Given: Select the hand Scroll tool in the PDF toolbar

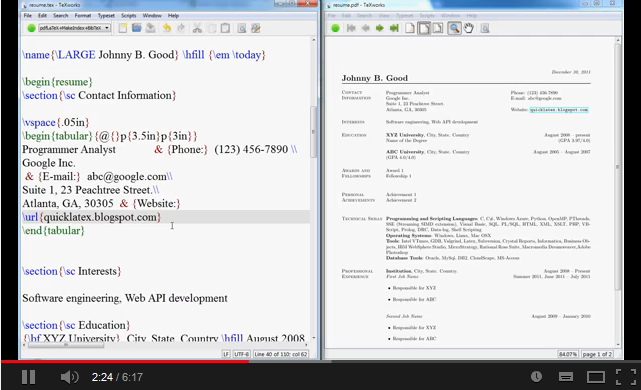Looking at the screenshot, I should tap(468, 28).
